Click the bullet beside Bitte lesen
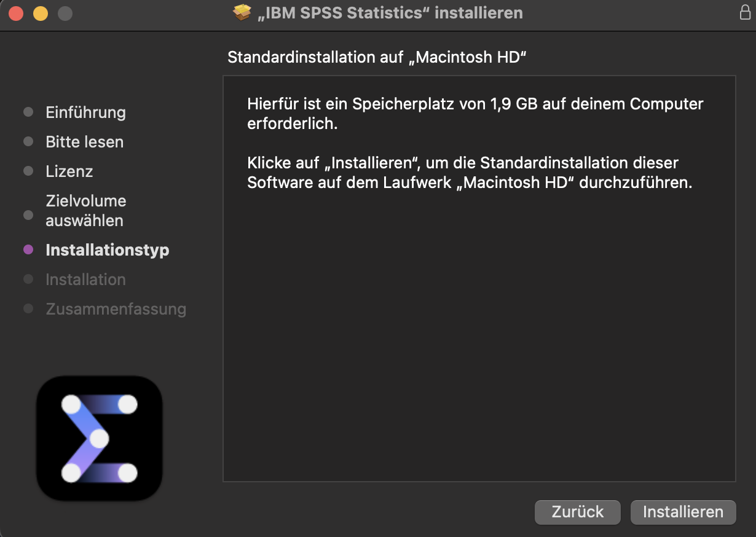This screenshot has width=756, height=537. (x=28, y=141)
